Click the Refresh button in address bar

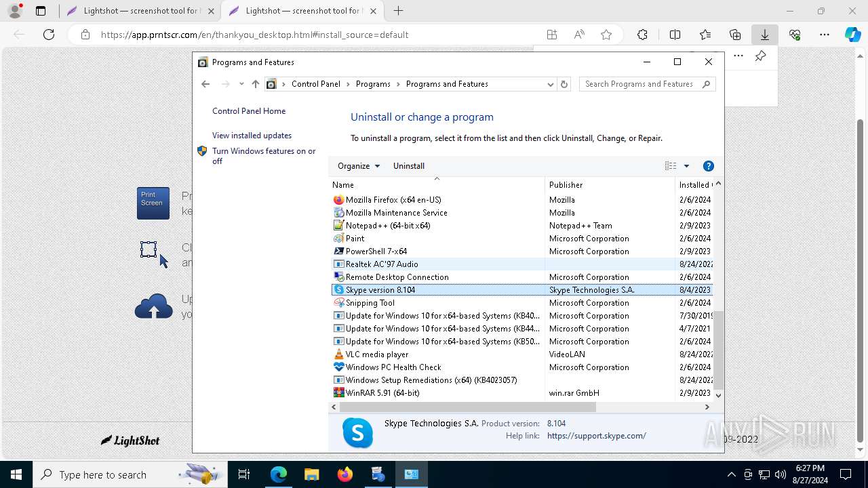[x=564, y=84]
